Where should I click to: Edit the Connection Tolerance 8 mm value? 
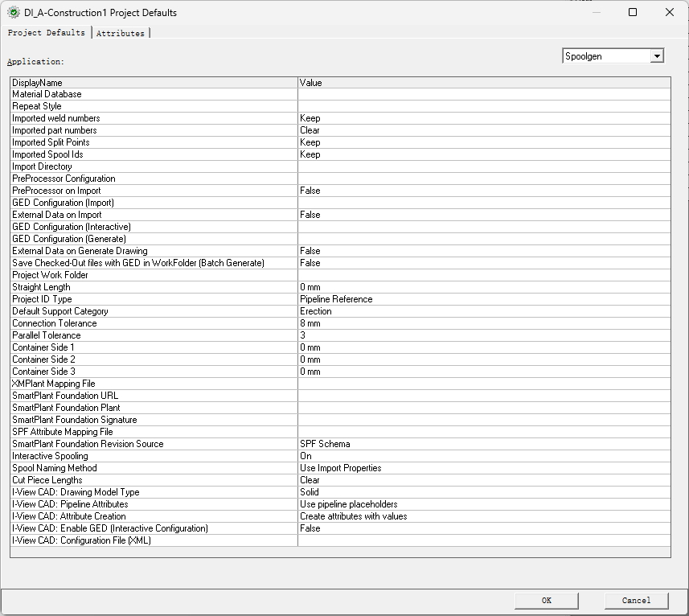pos(482,323)
